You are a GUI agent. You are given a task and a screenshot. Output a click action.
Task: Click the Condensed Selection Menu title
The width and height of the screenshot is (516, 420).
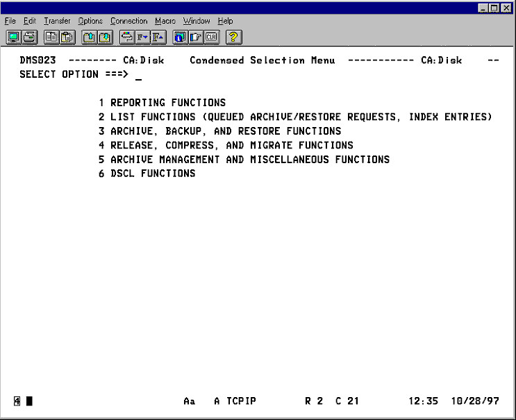[263, 60]
